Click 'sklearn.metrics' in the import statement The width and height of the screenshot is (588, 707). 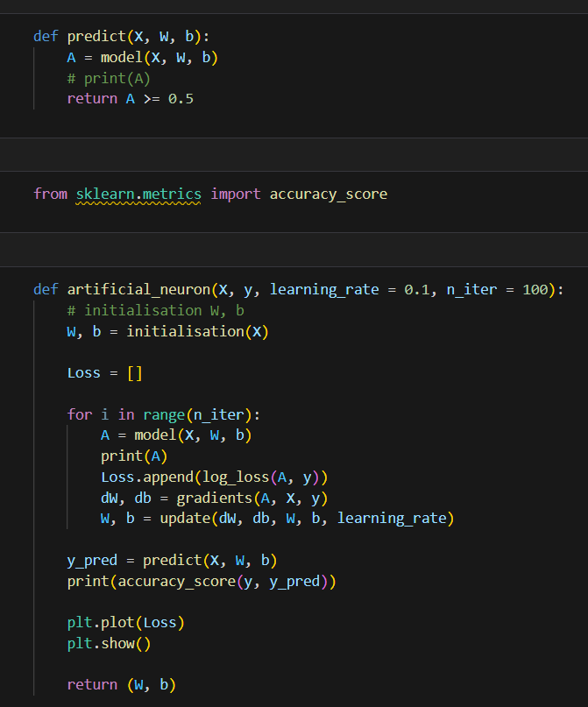138,194
